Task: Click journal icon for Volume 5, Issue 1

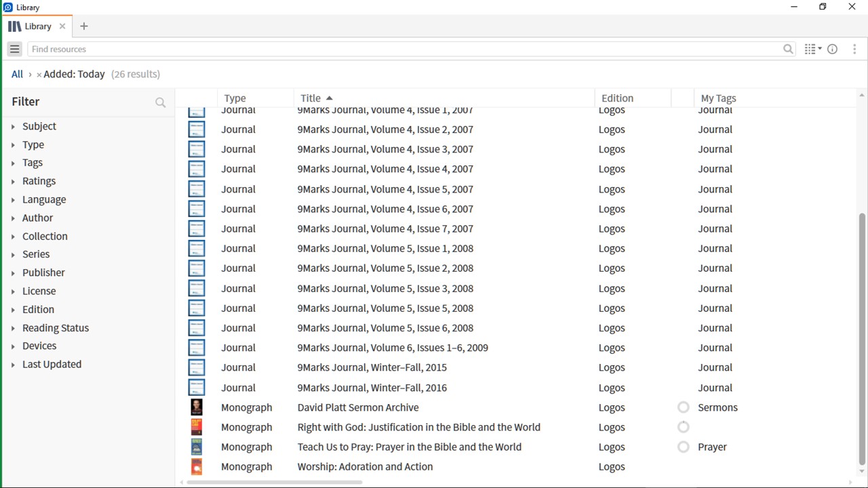Action: click(x=197, y=248)
